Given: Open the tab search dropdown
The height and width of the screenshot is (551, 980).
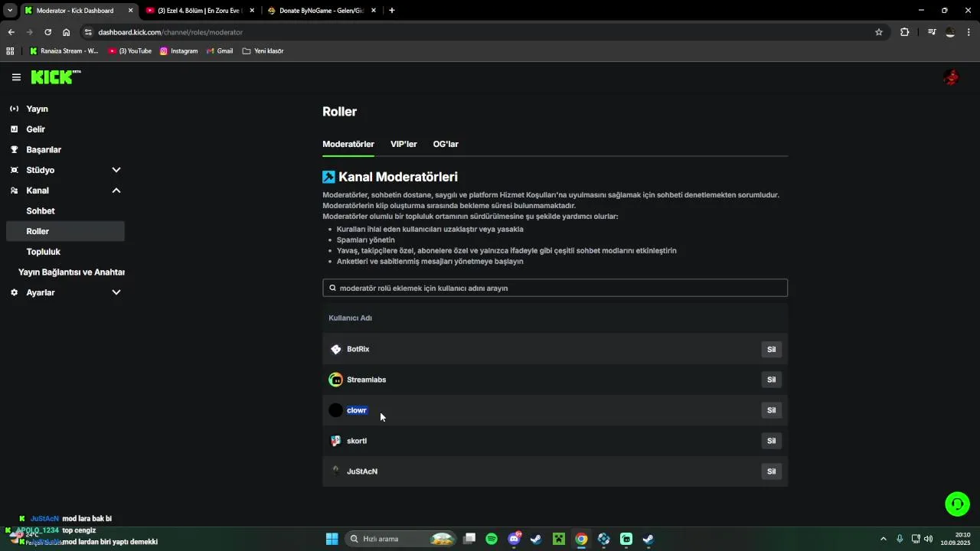Looking at the screenshot, I should tap(10, 11).
